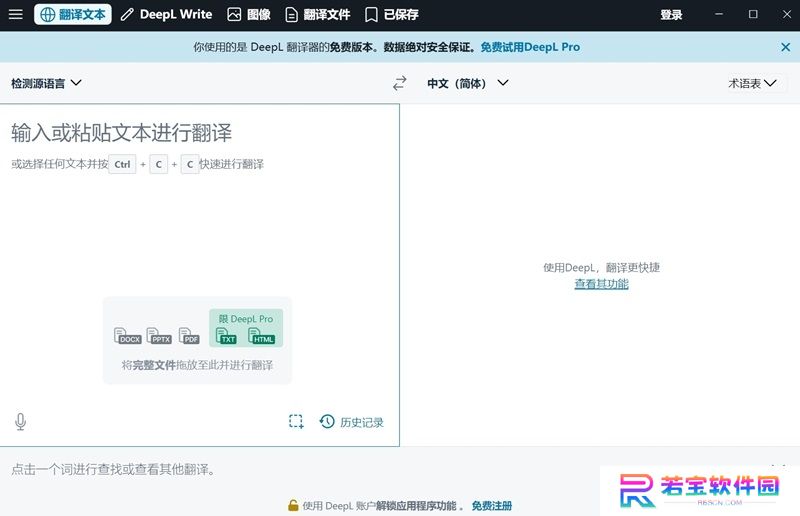Click the microphone voice input icon

pyautogui.click(x=20, y=422)
